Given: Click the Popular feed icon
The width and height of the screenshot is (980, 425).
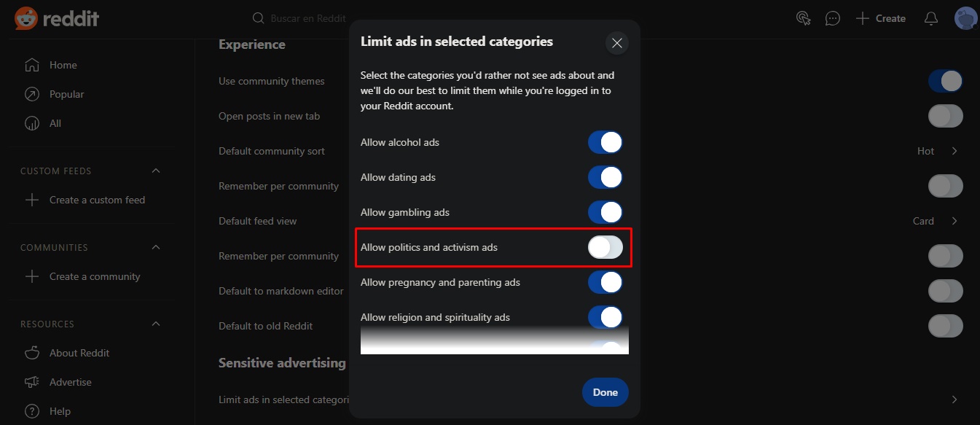Looking at the screenshot, I should click(32, 94).
